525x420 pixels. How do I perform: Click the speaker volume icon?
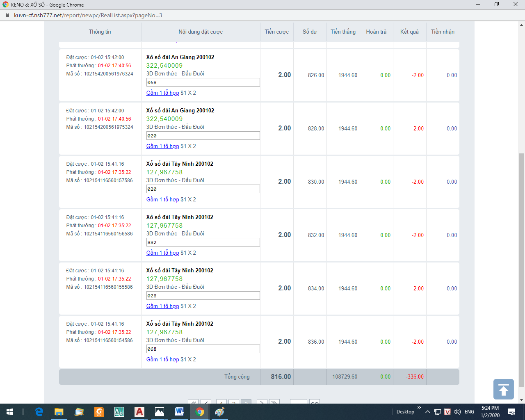pos(457,412)
